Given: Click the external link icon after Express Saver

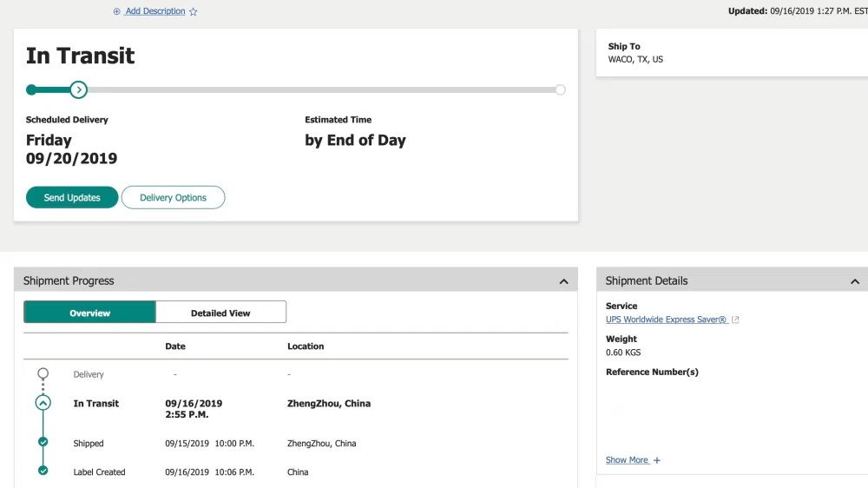Looking at the screenshot, I should (735, 320).
